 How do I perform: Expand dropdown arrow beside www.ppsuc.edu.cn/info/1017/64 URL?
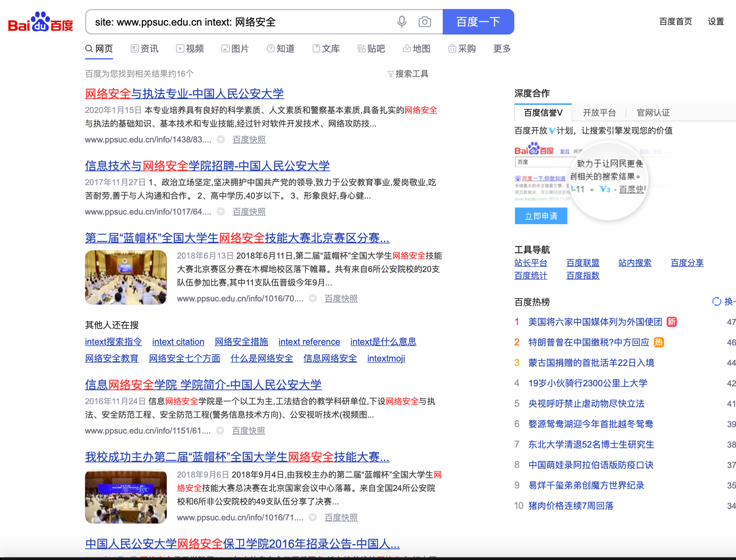click(x=221, y=211)
